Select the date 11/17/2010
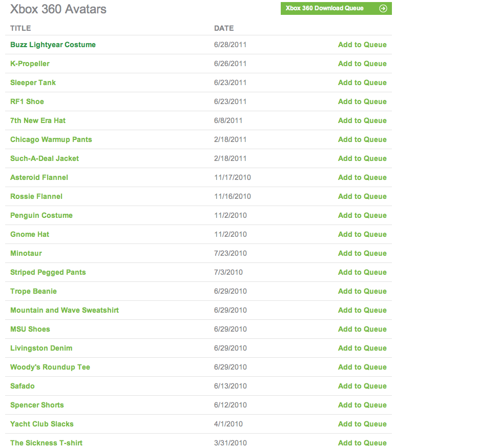 tap(232, 177)
